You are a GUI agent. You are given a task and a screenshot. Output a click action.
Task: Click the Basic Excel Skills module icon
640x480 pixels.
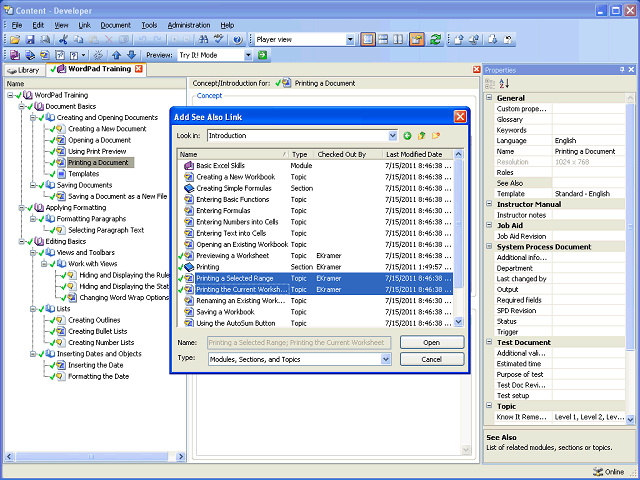pyautogui.click(x=188, y=165)
